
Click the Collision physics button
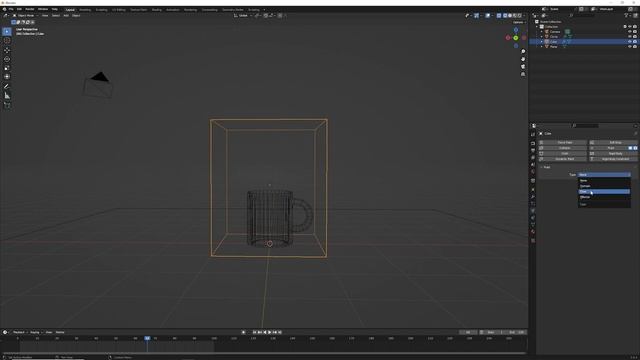coord(563,148)
